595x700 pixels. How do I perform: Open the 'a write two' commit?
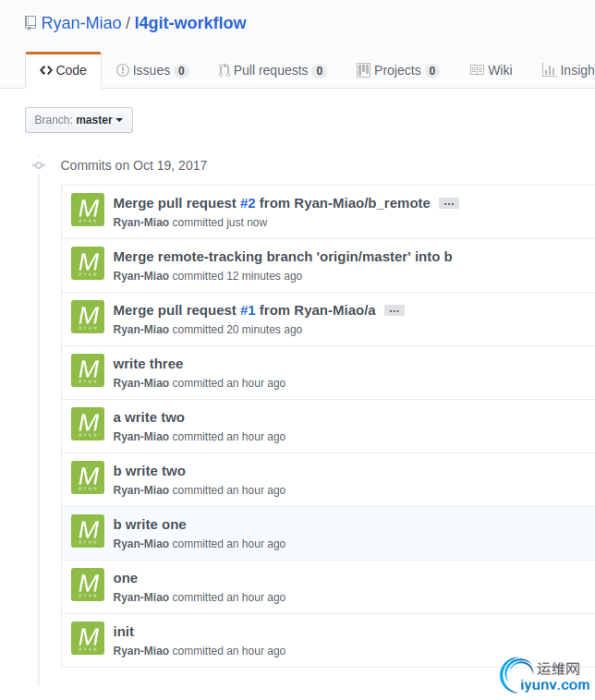pos(149,417)
